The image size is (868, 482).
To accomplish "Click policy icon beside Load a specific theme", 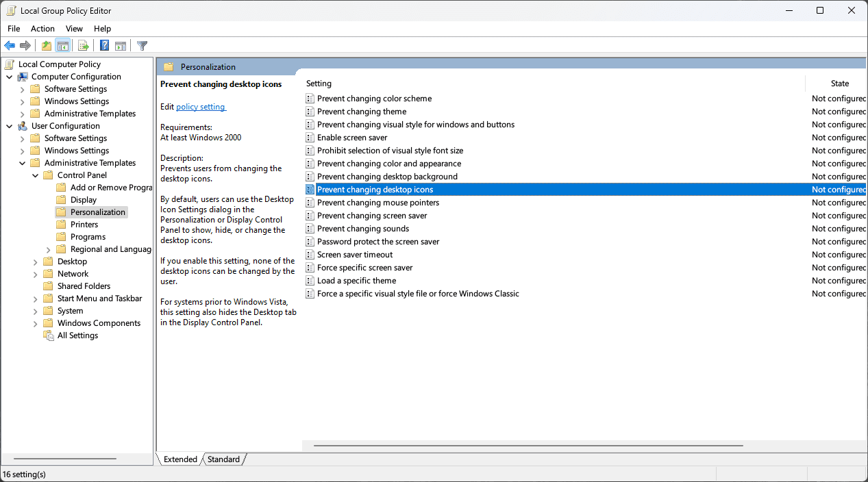I will [x=310, y=281].
